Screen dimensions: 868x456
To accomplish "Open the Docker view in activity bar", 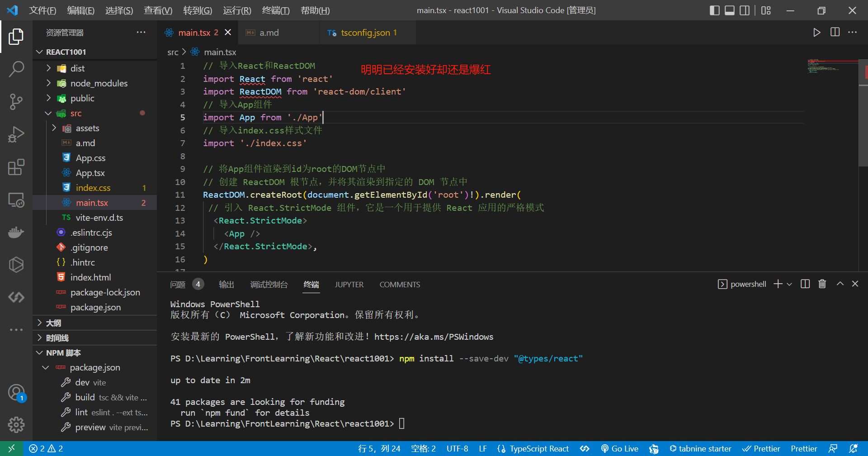I will (16, 232).
